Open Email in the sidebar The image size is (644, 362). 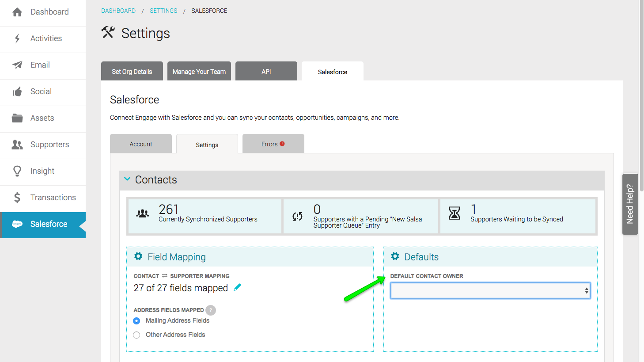[43, 65]
